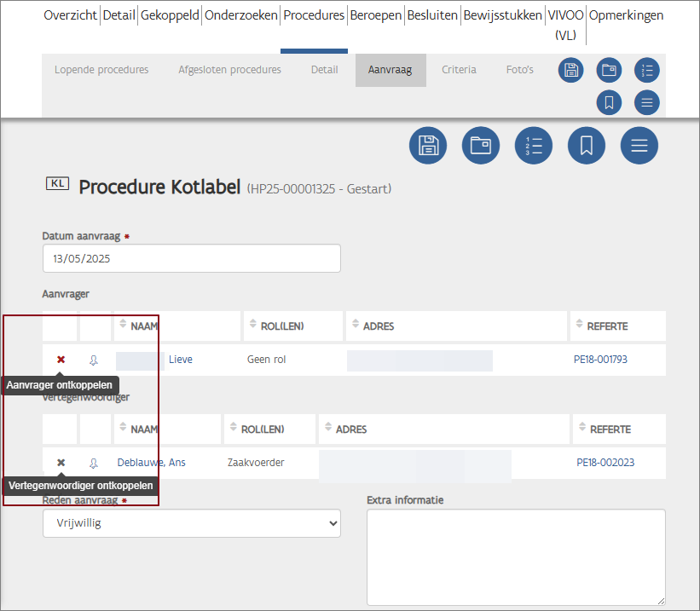Expand the Reden aanvraag dropdown
The width and height of the screenshot is (700, 611).
(192, 524)
